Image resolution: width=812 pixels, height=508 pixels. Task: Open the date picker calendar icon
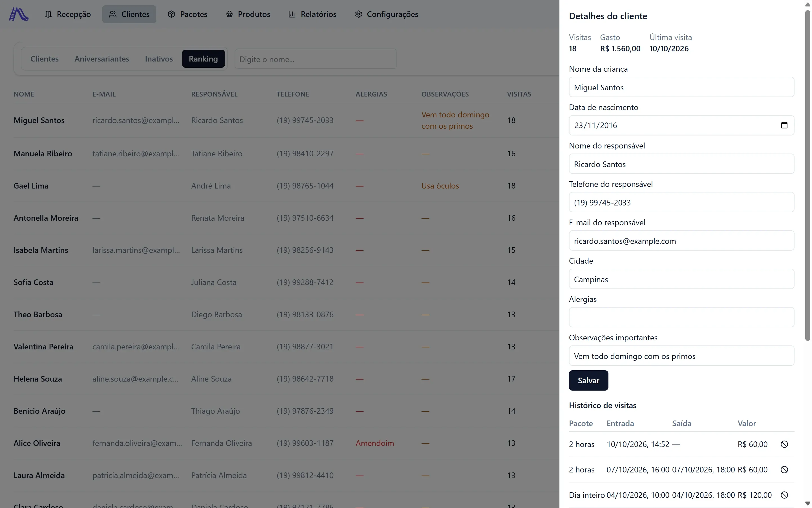[x=784, y=125]
